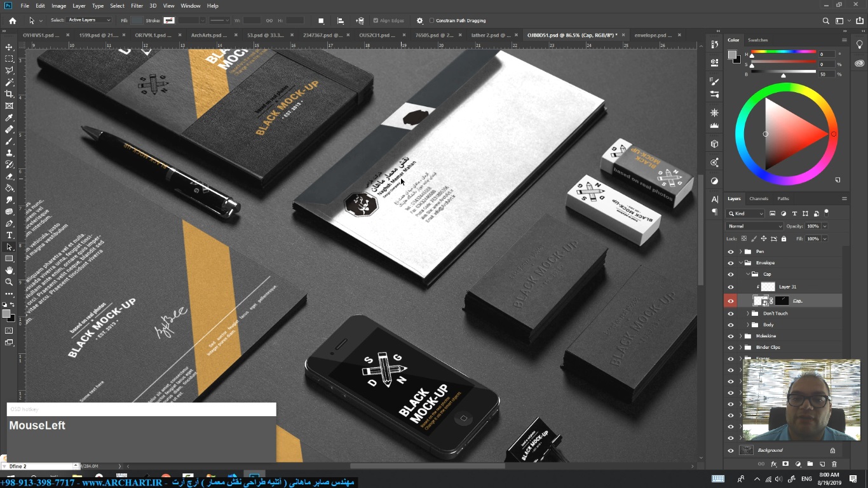Image resolution: width=868 pixels, height=488 pixels.
Task: Open the Learn lightbulb panel
Action: pos(859,44)
